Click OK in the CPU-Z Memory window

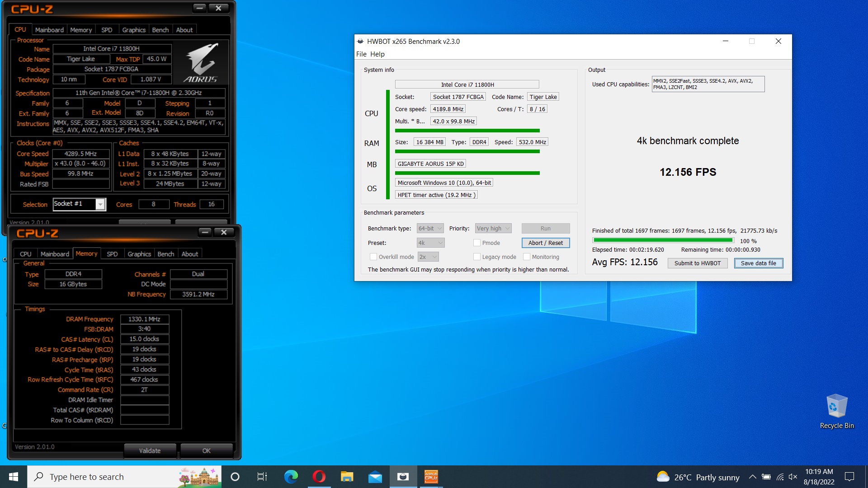207,450
